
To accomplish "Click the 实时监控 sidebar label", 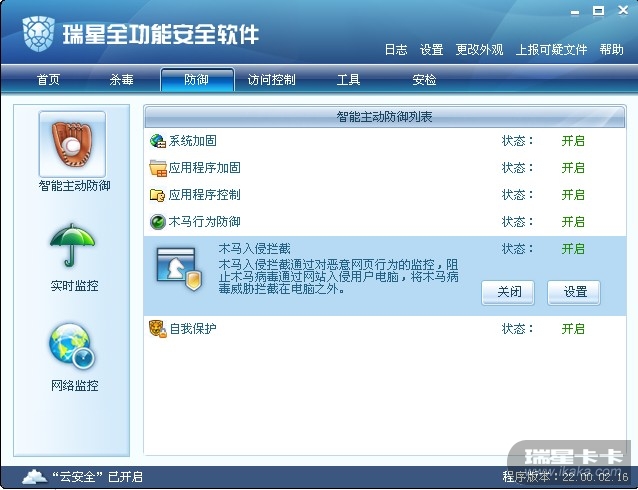I will [x=74, y=286].
